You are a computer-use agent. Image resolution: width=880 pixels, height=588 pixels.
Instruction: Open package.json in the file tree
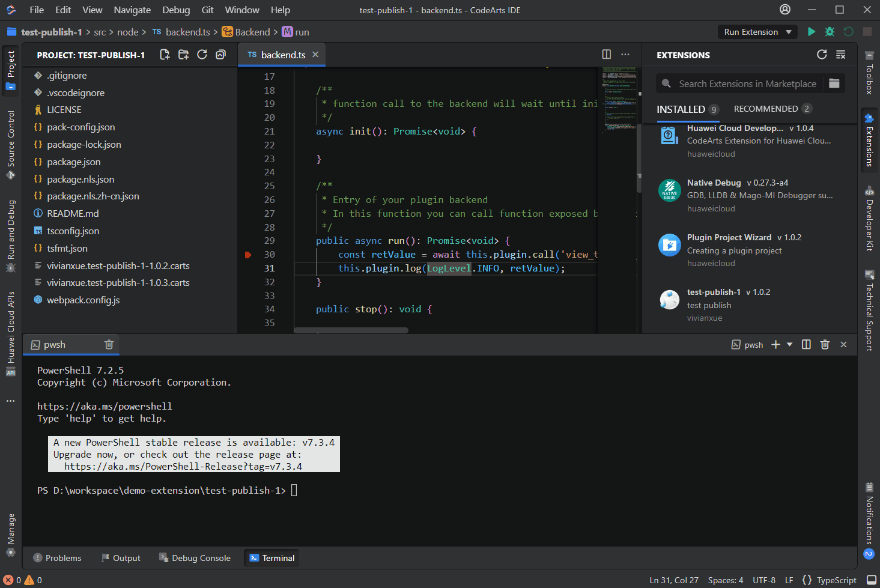(x=74, y=162)
